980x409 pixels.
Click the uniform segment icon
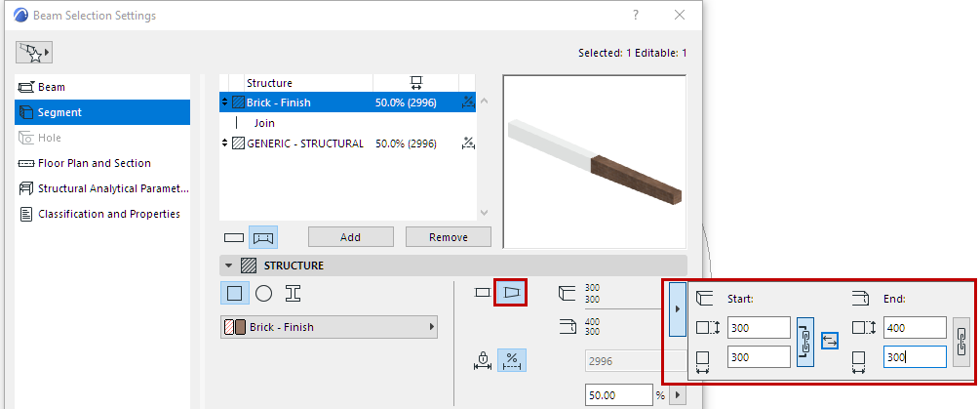(x=482, y=293)
